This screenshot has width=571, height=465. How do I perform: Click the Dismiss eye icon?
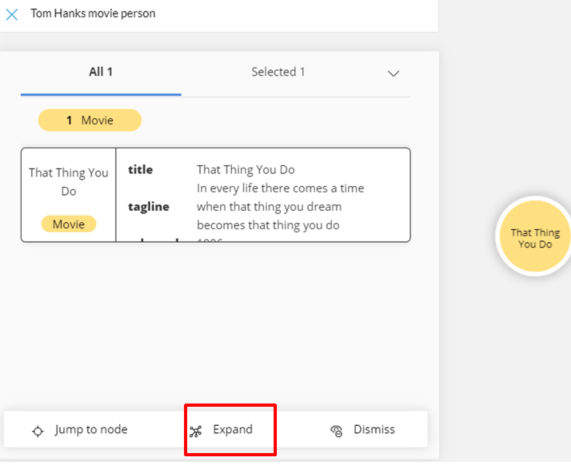[x=336, y=431]
